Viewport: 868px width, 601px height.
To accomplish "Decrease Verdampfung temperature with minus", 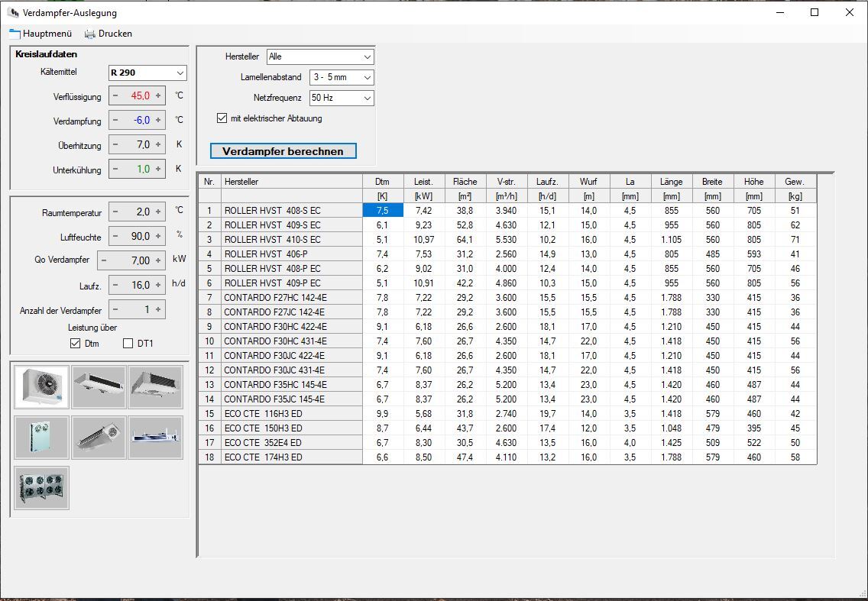I will 115,120.
